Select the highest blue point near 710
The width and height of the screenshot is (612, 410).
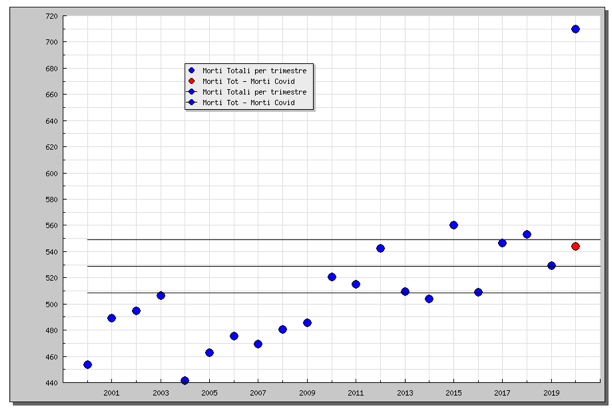tap(575, 29)
